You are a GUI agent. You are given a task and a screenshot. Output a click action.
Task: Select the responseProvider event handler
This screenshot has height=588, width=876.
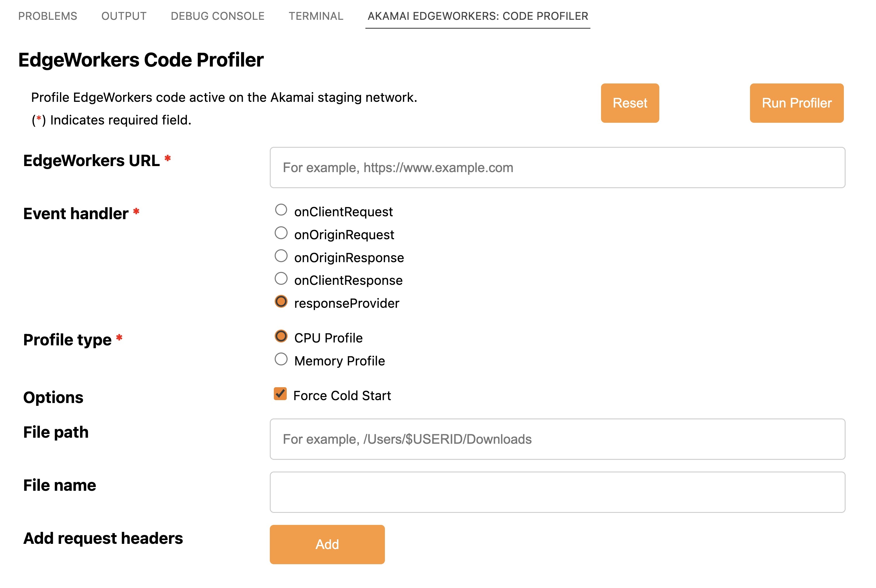(x=281, y=301)
